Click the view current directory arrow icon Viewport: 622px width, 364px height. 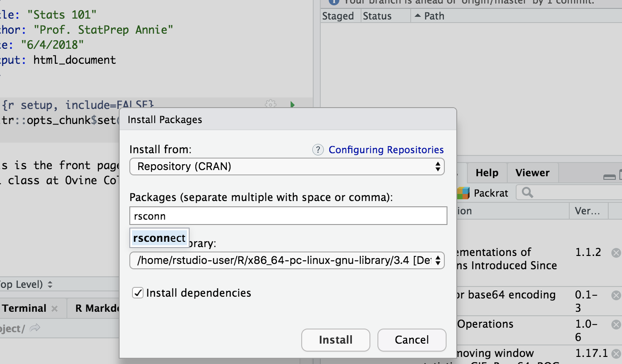(35, 328)
